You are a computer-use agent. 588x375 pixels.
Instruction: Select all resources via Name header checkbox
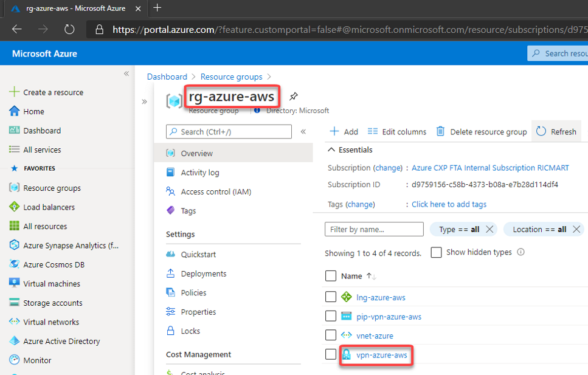[x=331, y=276]
